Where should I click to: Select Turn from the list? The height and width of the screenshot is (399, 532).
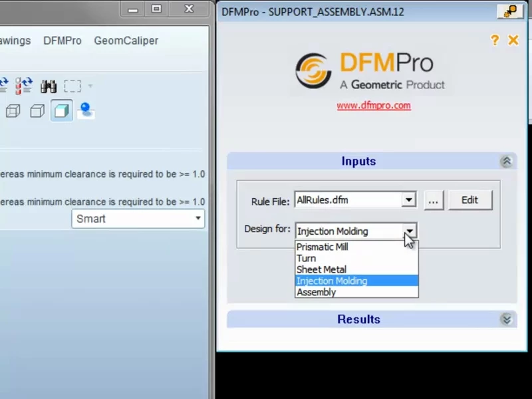(x=356, y=258)
